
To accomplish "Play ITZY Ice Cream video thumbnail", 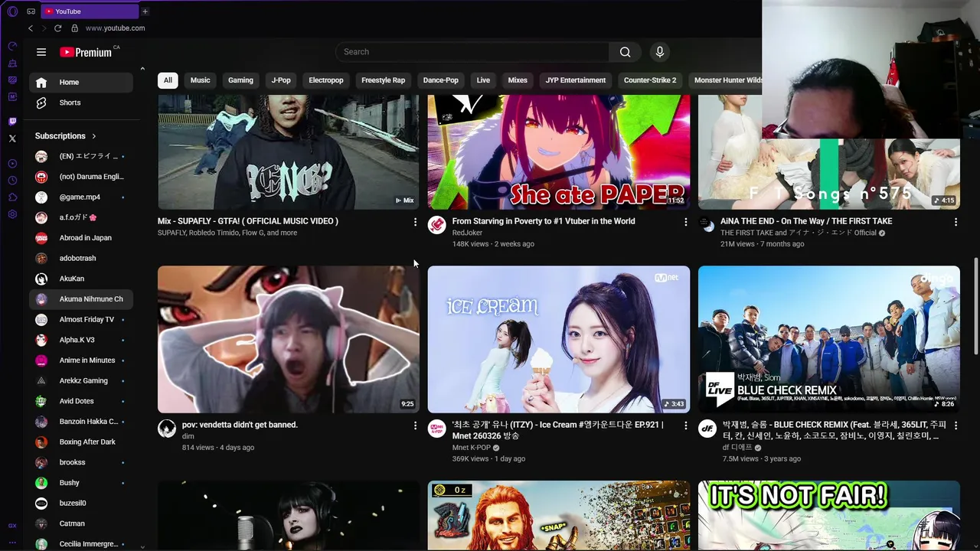I will (559, 340).
